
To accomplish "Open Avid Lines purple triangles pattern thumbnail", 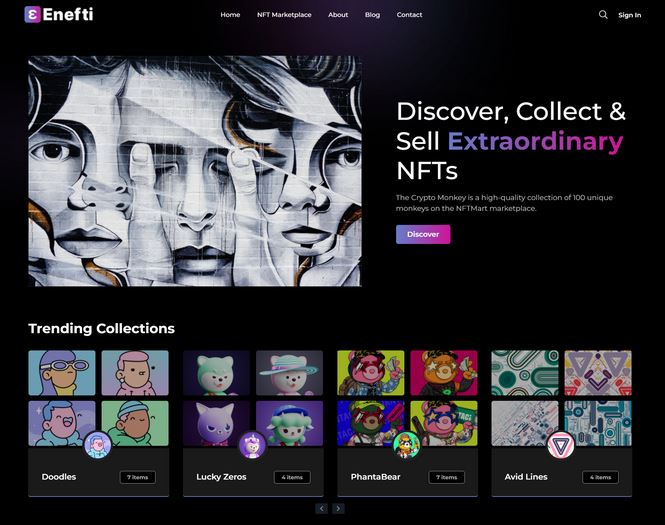I will click(x=598, y=373).
